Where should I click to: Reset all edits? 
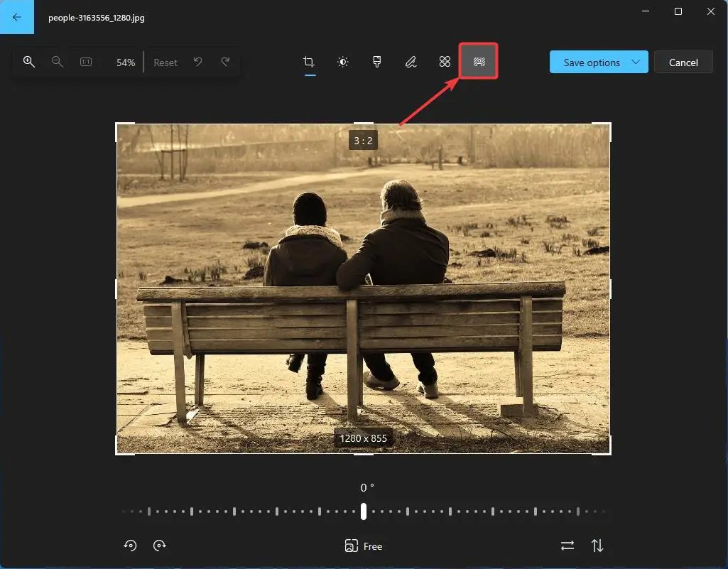(165, 63)
